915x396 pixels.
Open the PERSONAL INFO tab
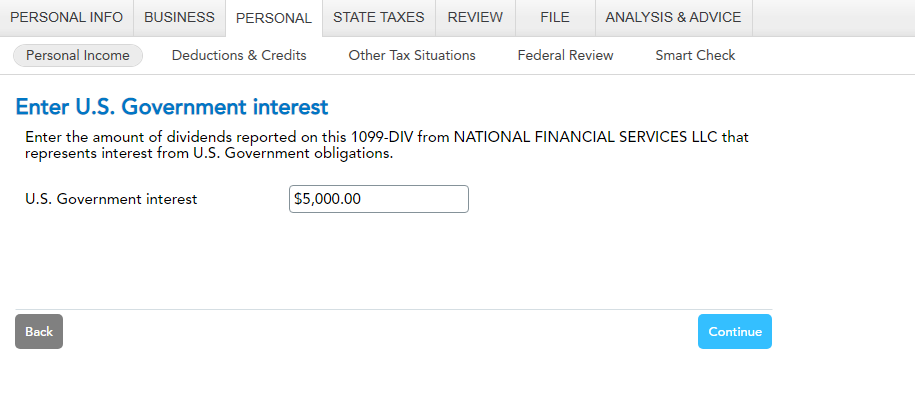point(67,17)
